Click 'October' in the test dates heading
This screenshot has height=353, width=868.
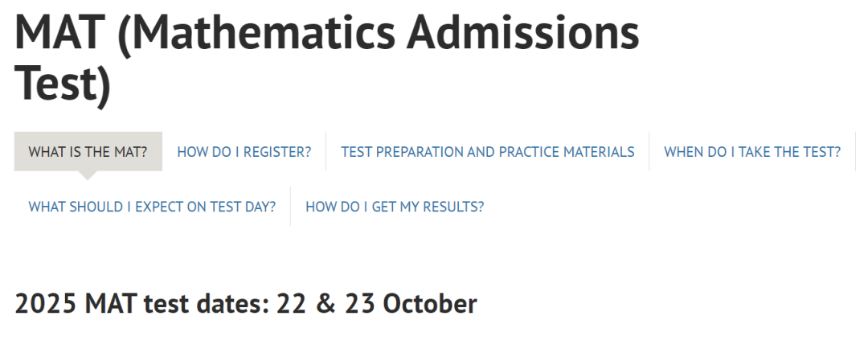(429, 304)
